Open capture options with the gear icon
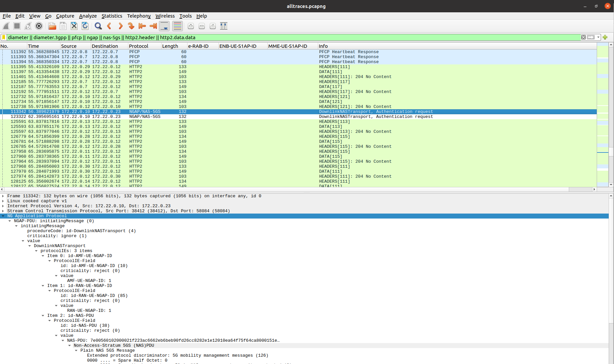Viewport: 614px width, 364px height. 39,26
